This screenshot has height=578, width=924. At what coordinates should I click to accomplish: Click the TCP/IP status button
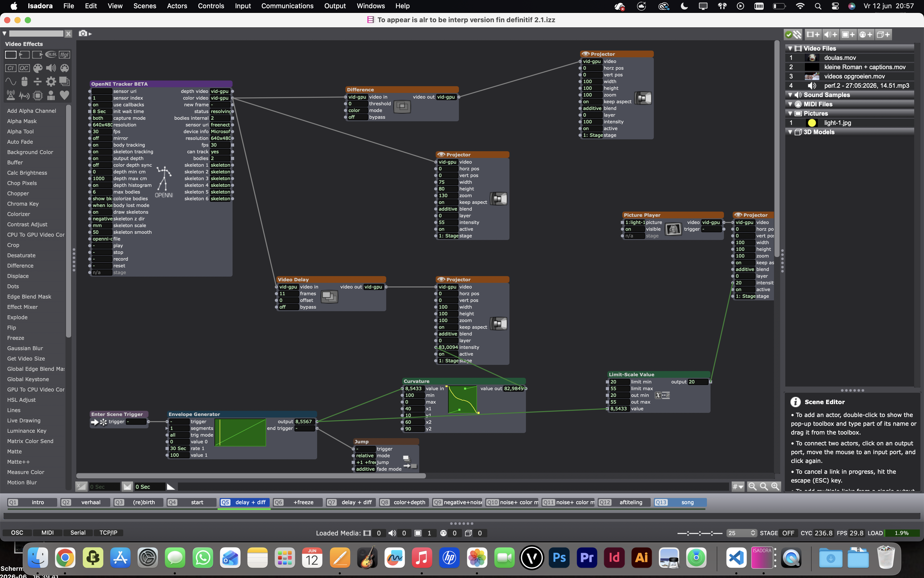pyautogui.click(x=109, y=533)
